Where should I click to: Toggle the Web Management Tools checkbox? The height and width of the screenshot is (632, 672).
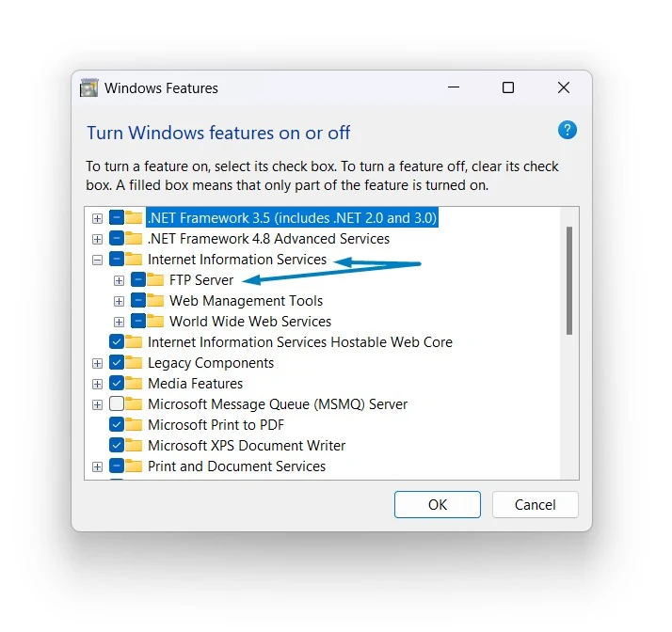coord(138,300)
